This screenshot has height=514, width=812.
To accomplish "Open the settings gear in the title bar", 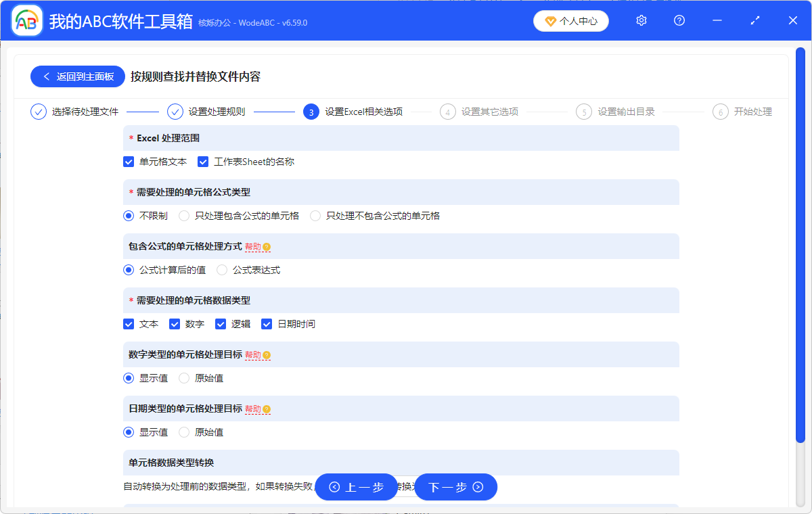I will coord(641,20).
